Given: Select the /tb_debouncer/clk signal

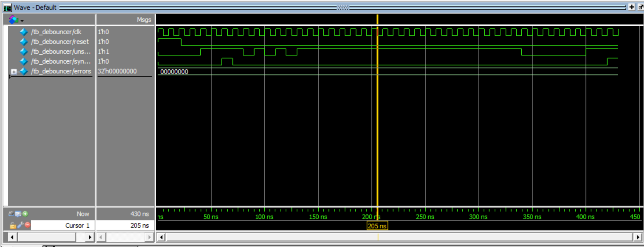Looking at the screenshot, I should click(x=56, y=32).
